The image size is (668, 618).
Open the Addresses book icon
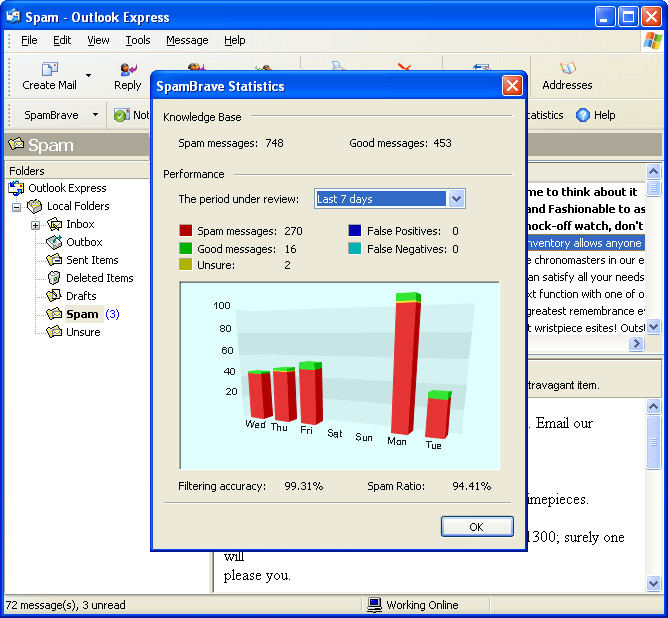click(x=567, y=69)
